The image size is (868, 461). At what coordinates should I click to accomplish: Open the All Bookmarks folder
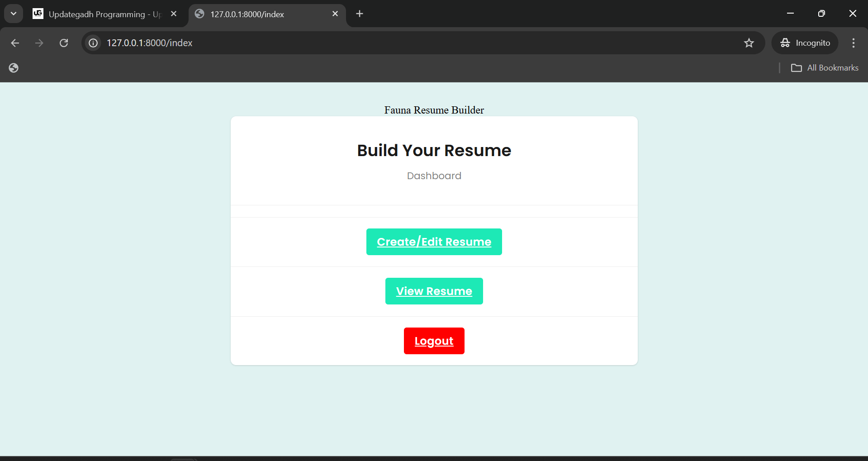[x=825, y=68]
